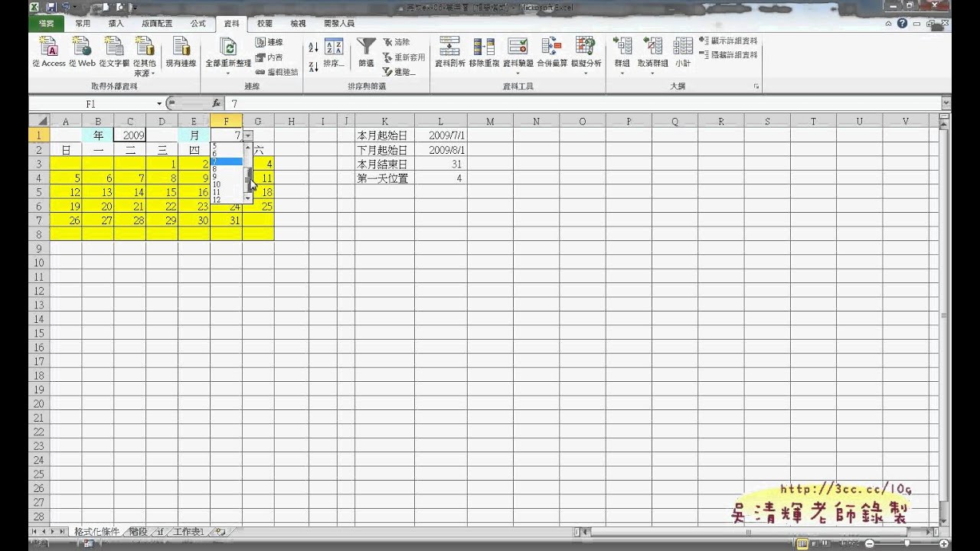The height and width of the screenshot is (551, 980).
Task: Open 進階 advanced filter
Action: (399, 71)
